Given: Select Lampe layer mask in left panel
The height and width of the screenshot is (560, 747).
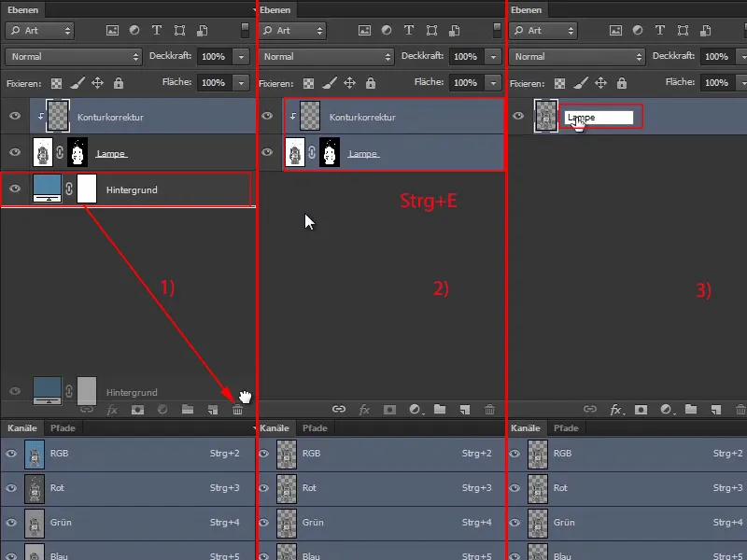Looking at the screenshot, I should (x=78, y=152).
